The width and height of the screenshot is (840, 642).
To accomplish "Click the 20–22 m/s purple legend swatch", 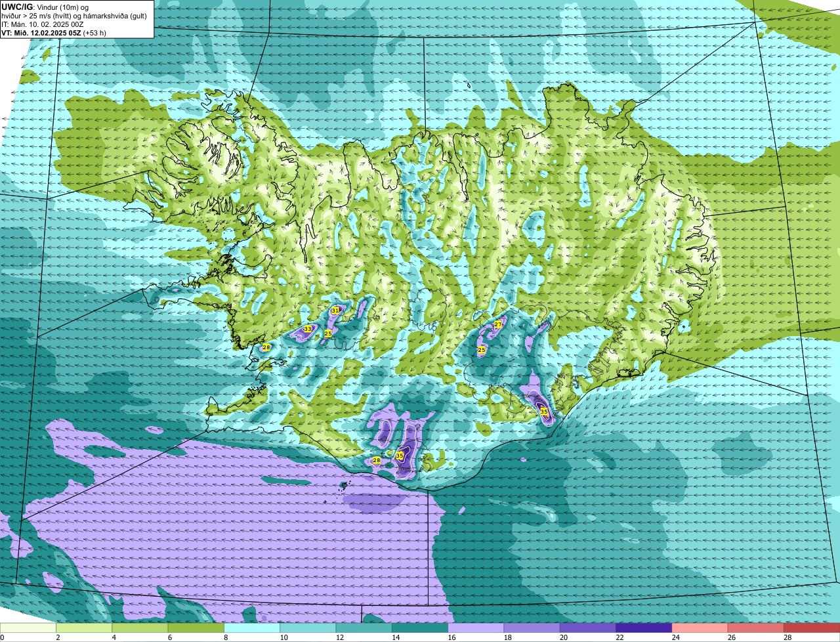I will click(588, 628).
